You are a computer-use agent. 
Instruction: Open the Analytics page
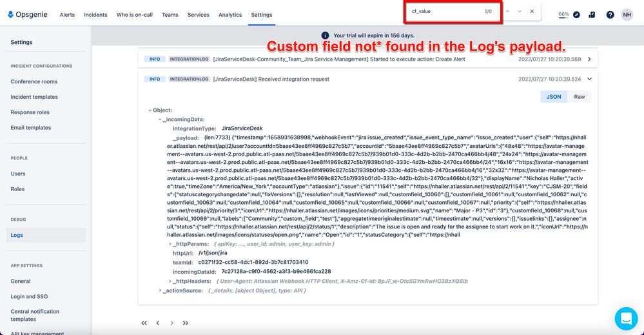(x=230, y=15)
